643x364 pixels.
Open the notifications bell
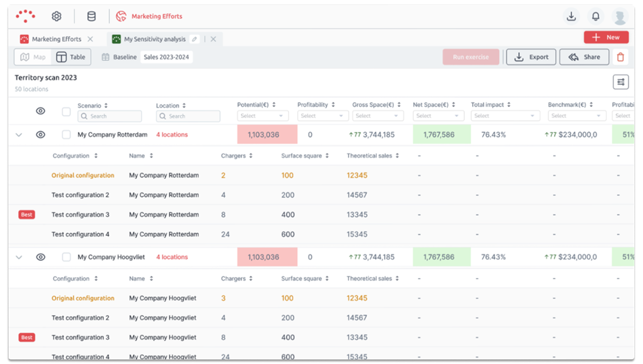[595, 16]
